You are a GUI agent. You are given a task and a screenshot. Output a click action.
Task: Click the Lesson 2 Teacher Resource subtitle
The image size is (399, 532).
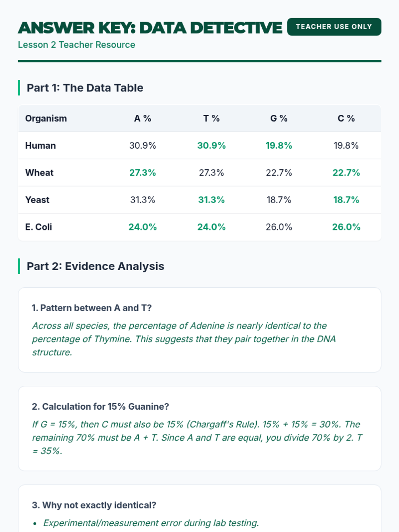pos(76,45)
